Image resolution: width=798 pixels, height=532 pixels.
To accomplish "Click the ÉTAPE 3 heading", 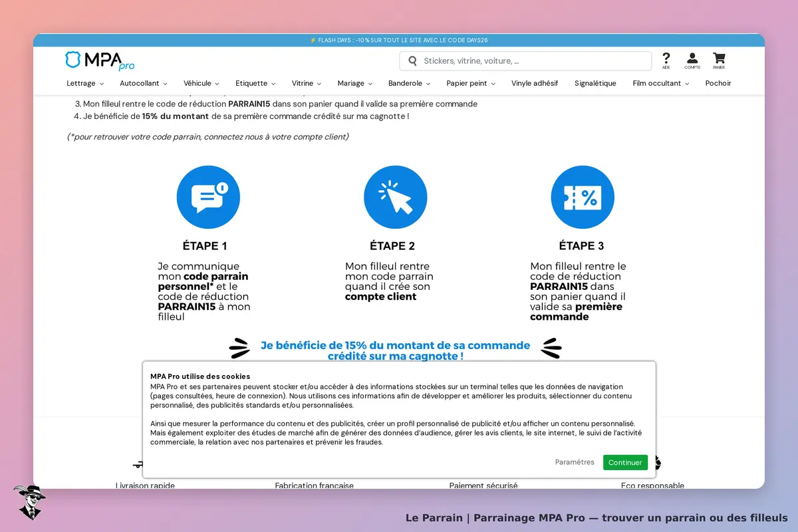I will pos(581,246).
